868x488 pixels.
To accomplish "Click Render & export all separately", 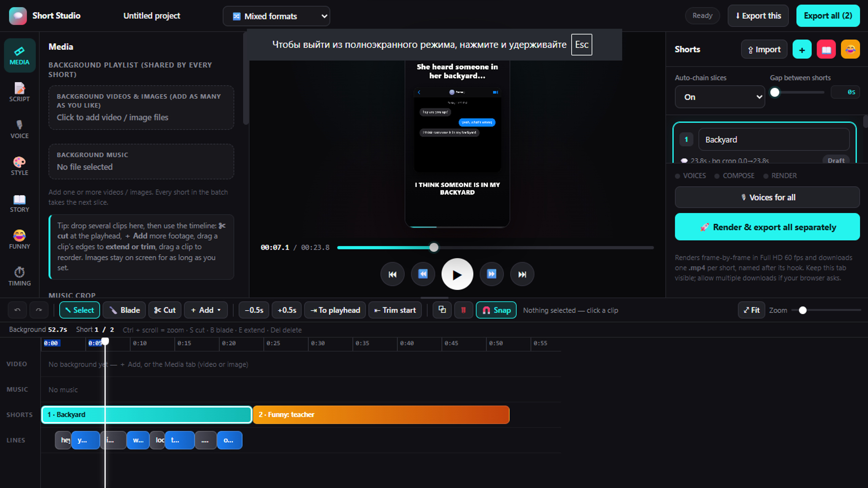I will (x=767, y=227).
